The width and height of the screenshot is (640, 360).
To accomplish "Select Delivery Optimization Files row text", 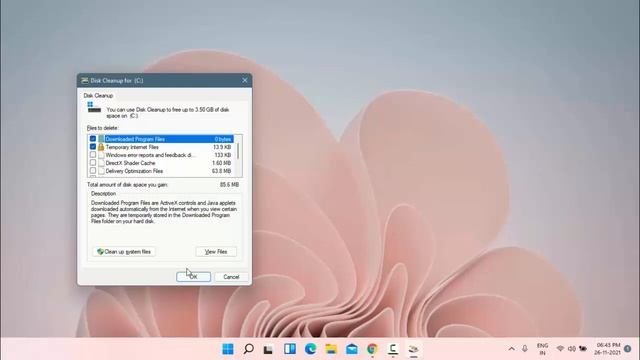I will (x=134, y=171).
